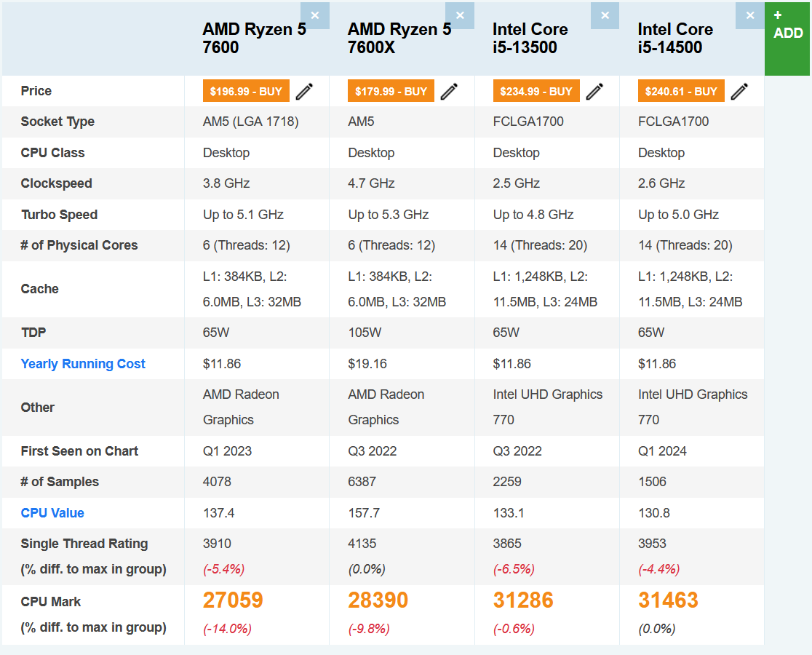The width and height of the screenshot is (812, 655).
Task: Click samples count 6387
Action: (362, 482)
